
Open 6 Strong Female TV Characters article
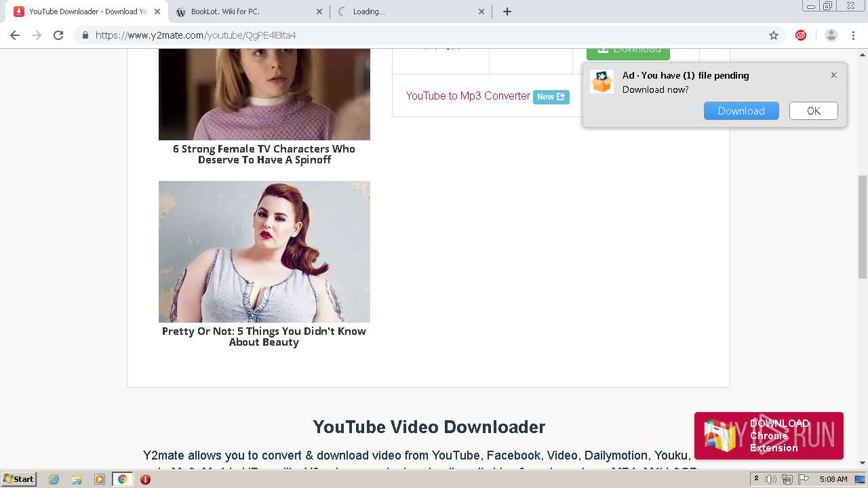click(264, 155)
